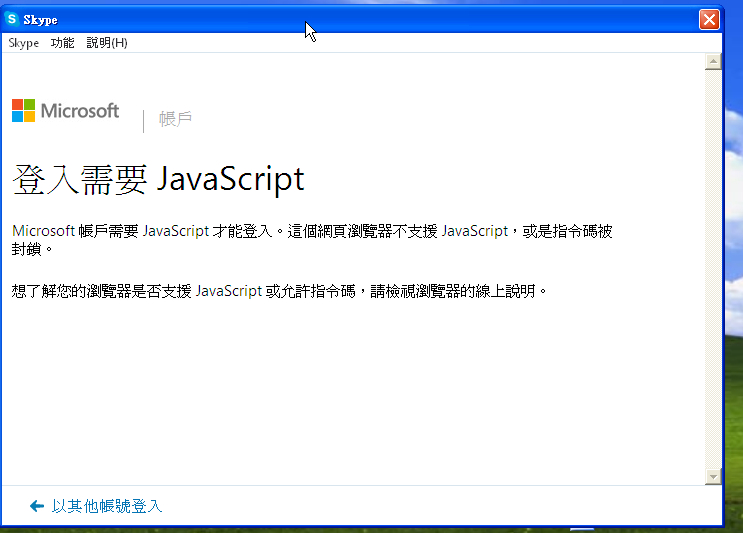Click the Skype logo icon in title bar
Viewport: 743px width, 533px height.
pyautogui.click(x=11, y=19)
